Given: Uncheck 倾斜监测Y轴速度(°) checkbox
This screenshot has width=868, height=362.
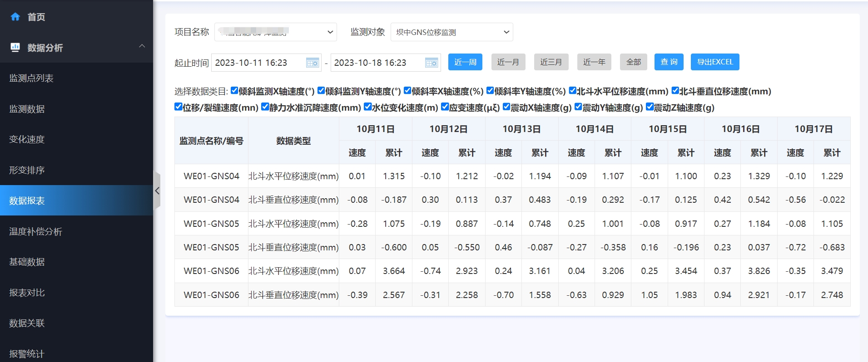Looking at the screenshot, I should 321,91.
